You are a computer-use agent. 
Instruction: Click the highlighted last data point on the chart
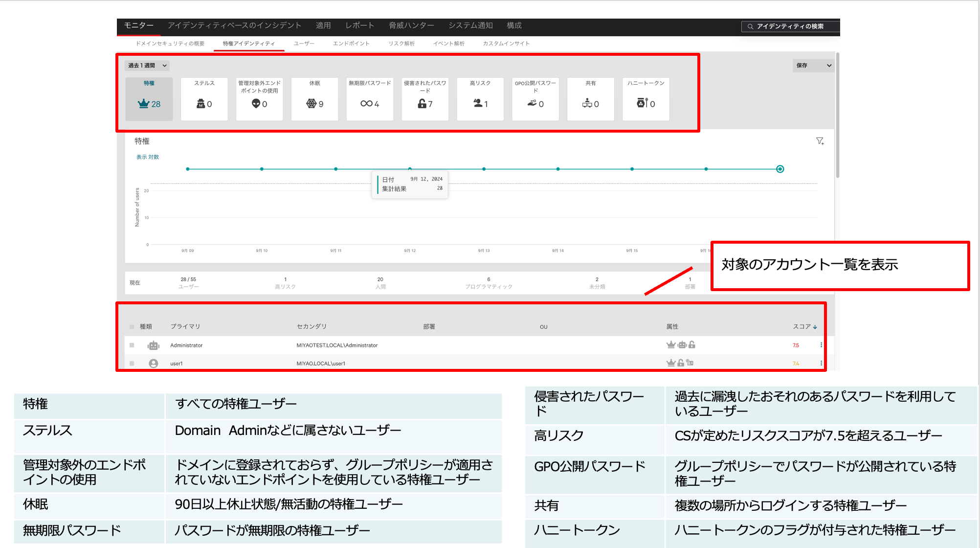(780, 169)
